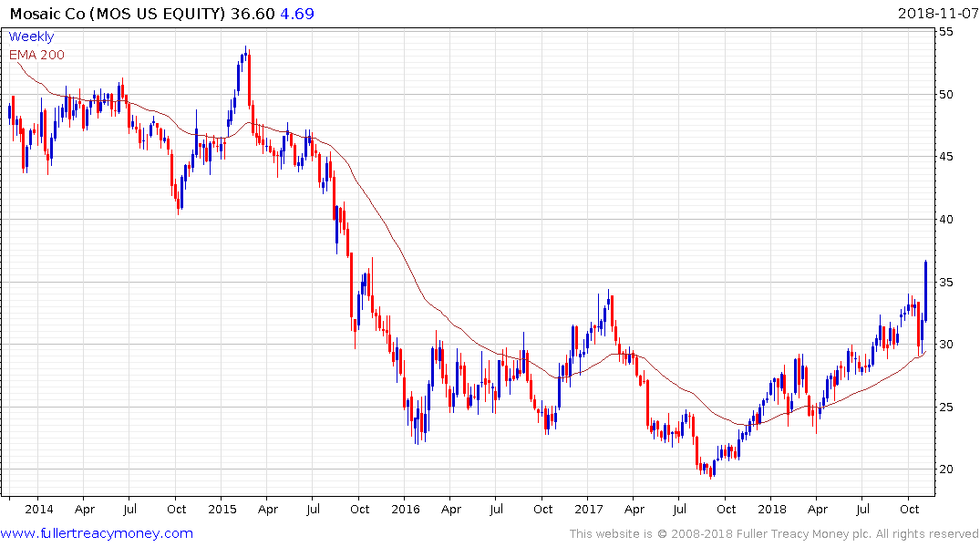Screen dimensions: 980x547
Task: Click the 2016 time axis label
Action: click(x=405, y=509)
